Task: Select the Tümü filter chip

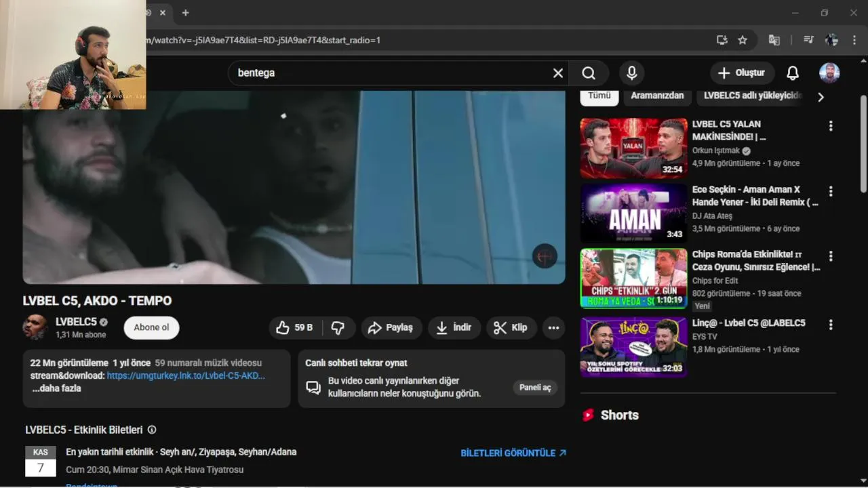Action: point(599,96)
